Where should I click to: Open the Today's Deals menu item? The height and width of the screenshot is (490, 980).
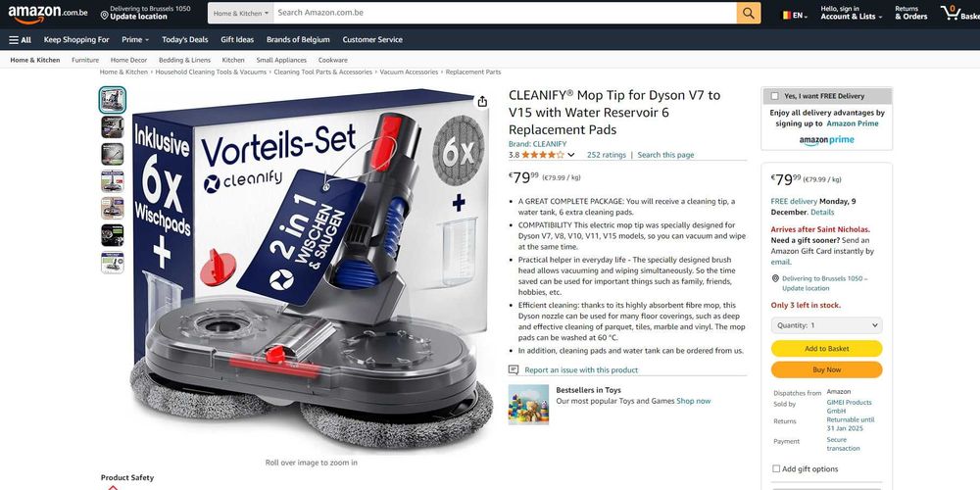[185, 39]
